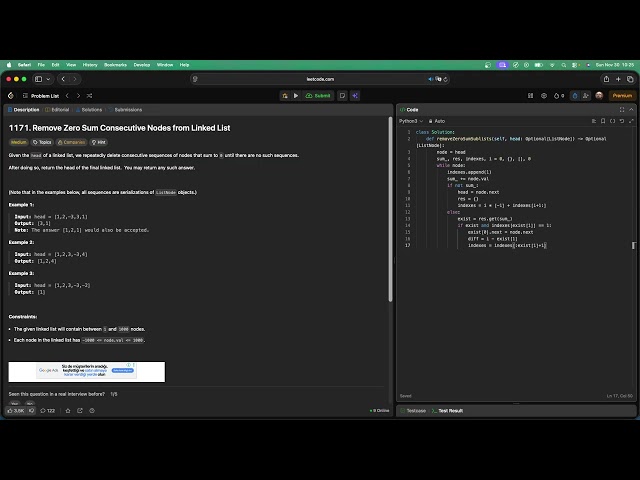640x480 pixels.
Task: Open the Problem List panel
Action: (41, 96)
